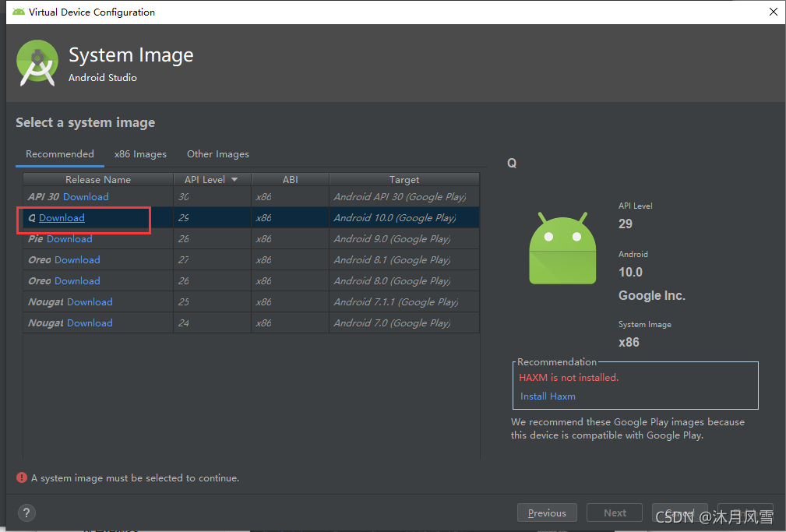Click the Android Studio logo icon

click(x=37, y=63)
